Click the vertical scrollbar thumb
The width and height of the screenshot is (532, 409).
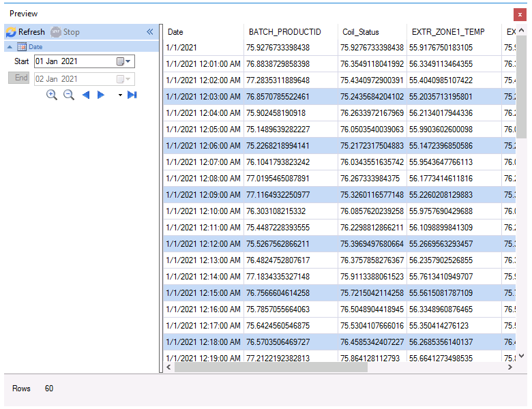(x=522, y=86)
